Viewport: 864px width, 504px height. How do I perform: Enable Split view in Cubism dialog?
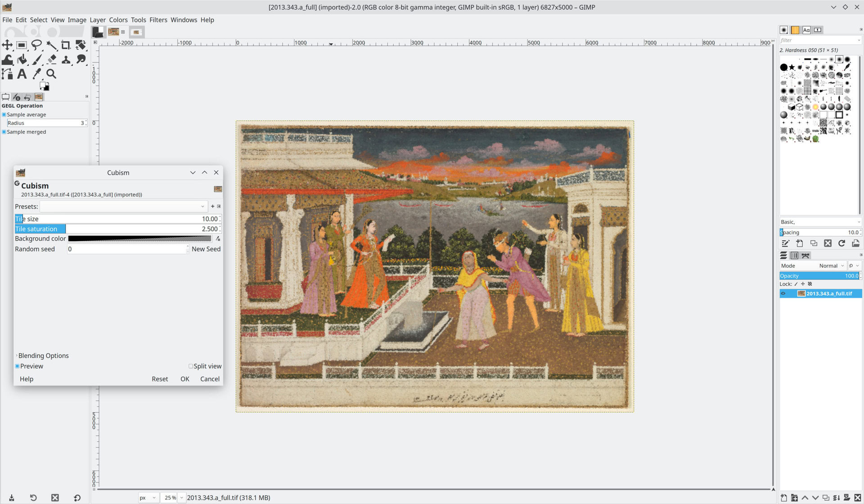pos(191,366)
